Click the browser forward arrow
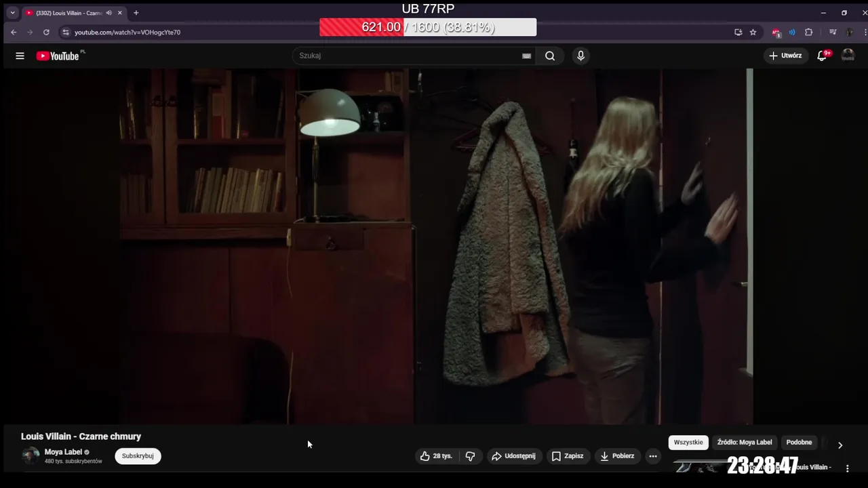Viewport: 868px width, 488px height. click(30, 32)
